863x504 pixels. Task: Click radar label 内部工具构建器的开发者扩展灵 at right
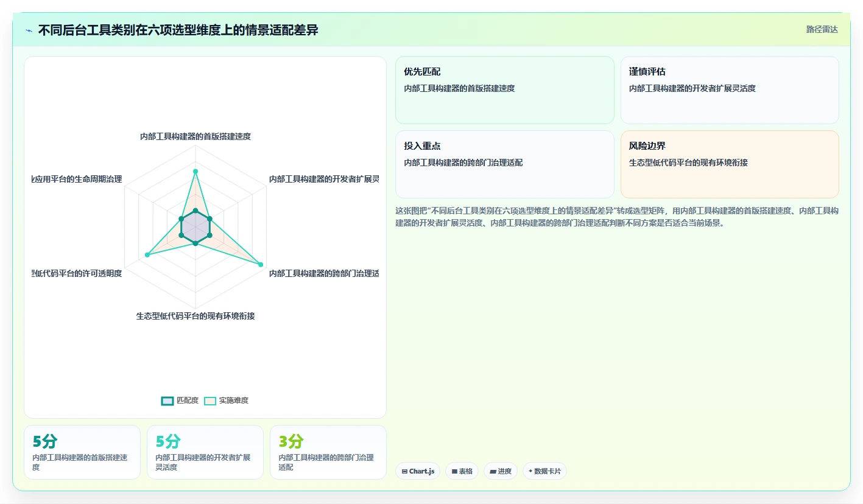[324, 179]
